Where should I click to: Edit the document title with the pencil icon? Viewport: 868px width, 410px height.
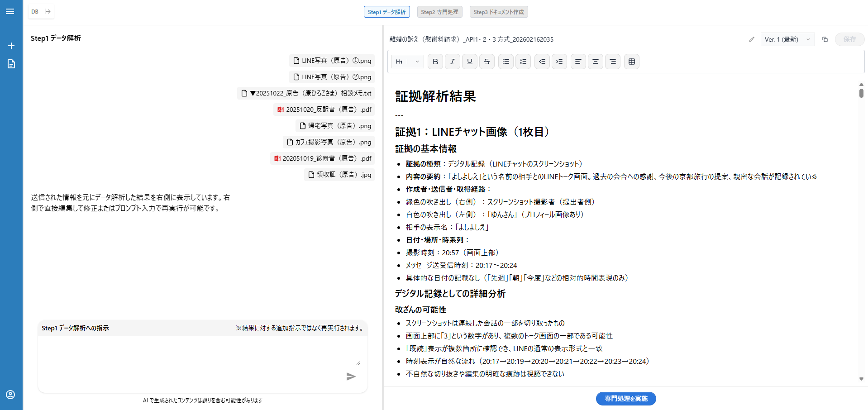coord(751,39)
